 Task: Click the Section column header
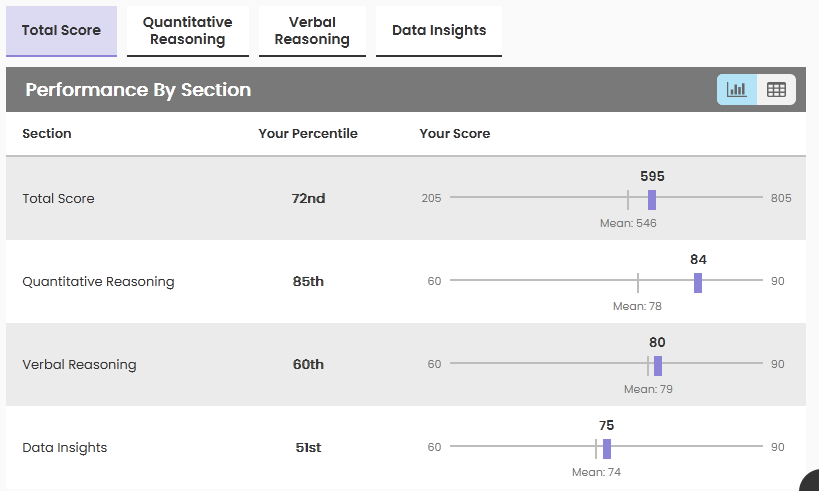pyautogui.click(x=47, y=133)
